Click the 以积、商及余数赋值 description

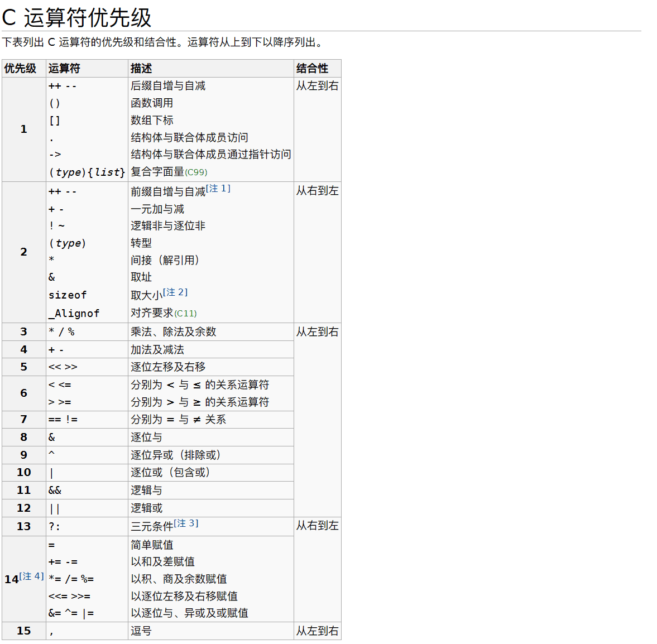[x=179, y=579]
